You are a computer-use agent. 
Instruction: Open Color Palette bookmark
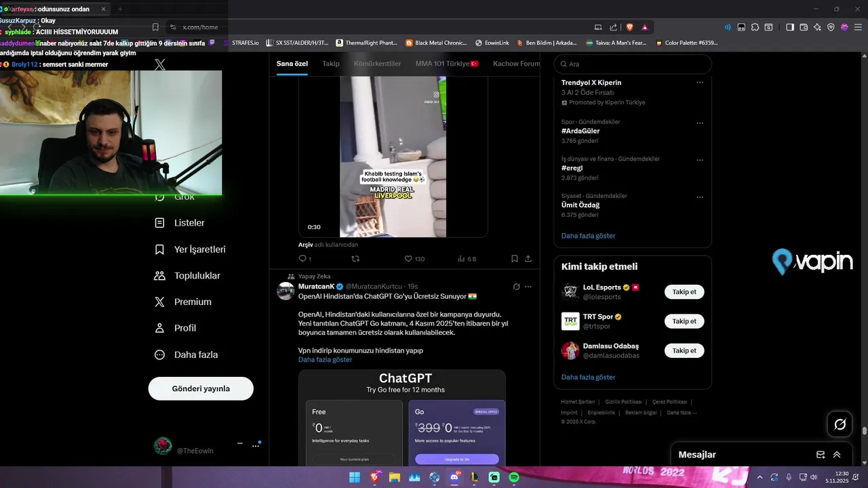tap(686, 43)
